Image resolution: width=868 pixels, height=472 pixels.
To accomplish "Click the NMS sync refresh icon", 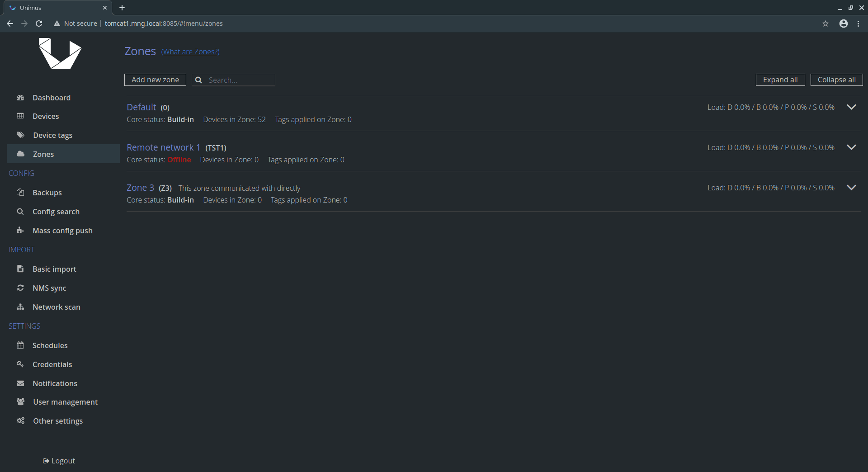I will 20,288.
